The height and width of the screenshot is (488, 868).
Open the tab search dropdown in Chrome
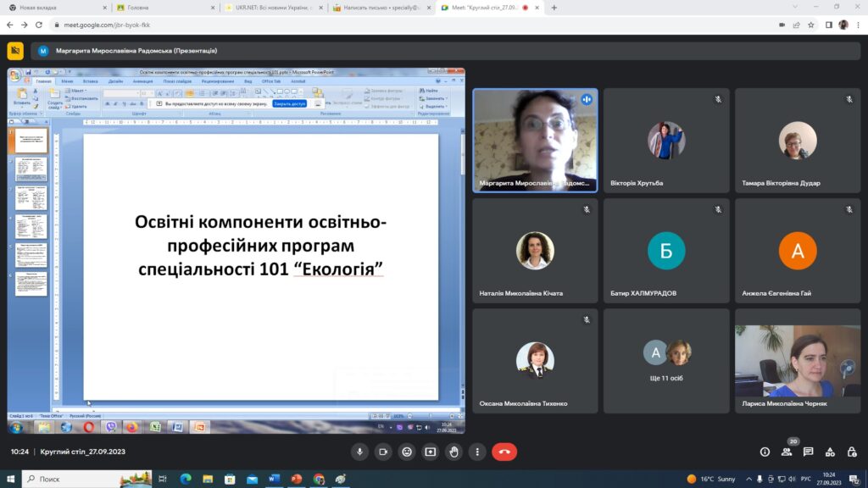[794, 8]
